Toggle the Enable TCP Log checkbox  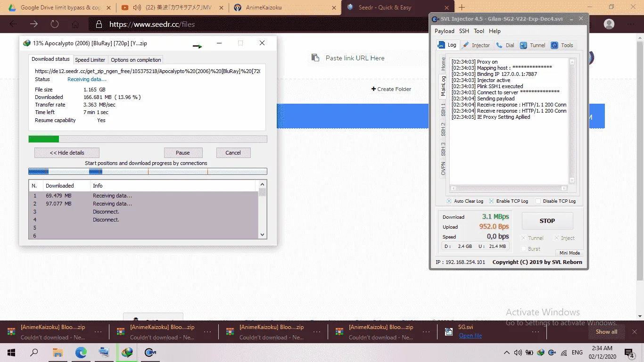click(x=491, y=201)
